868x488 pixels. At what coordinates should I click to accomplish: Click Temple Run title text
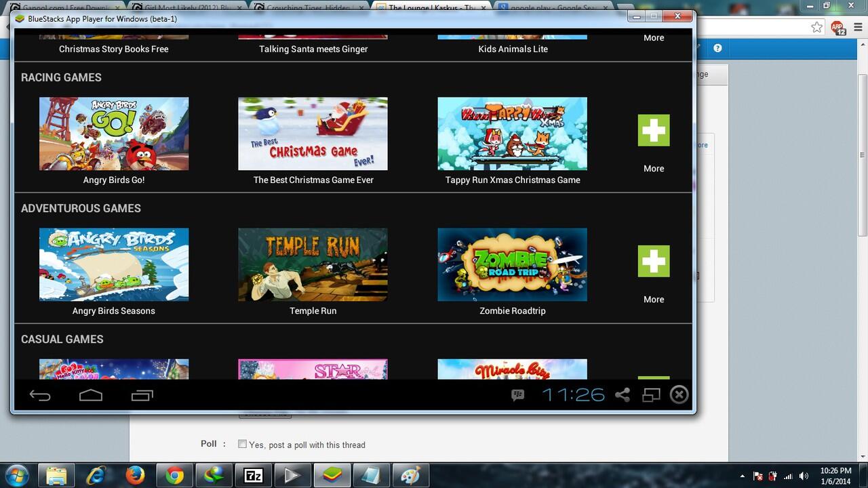tap(313, 311)
